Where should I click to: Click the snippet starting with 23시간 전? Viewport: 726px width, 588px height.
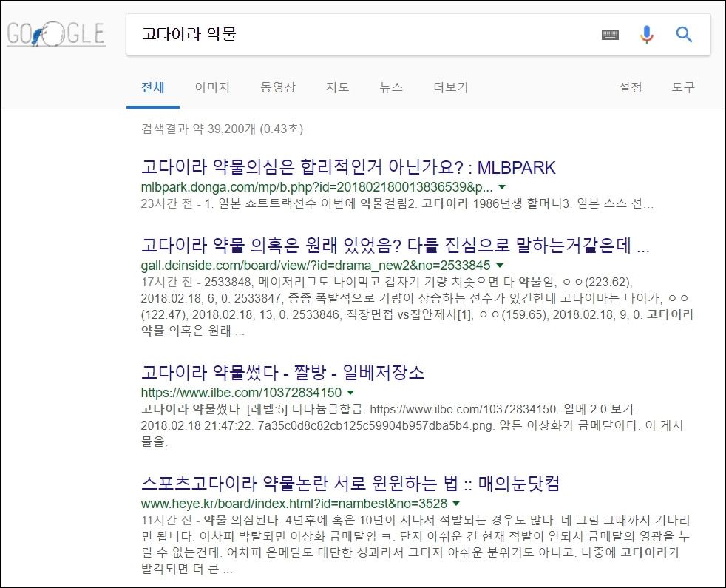click(397, 203)
